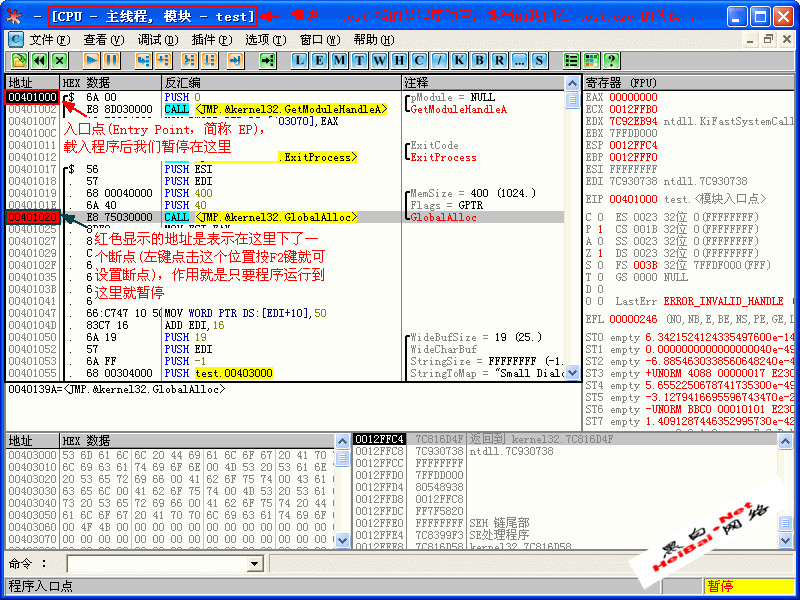
Task: Open Executable modules with E button
Action: pyautogui.click(x=319, y=61)
